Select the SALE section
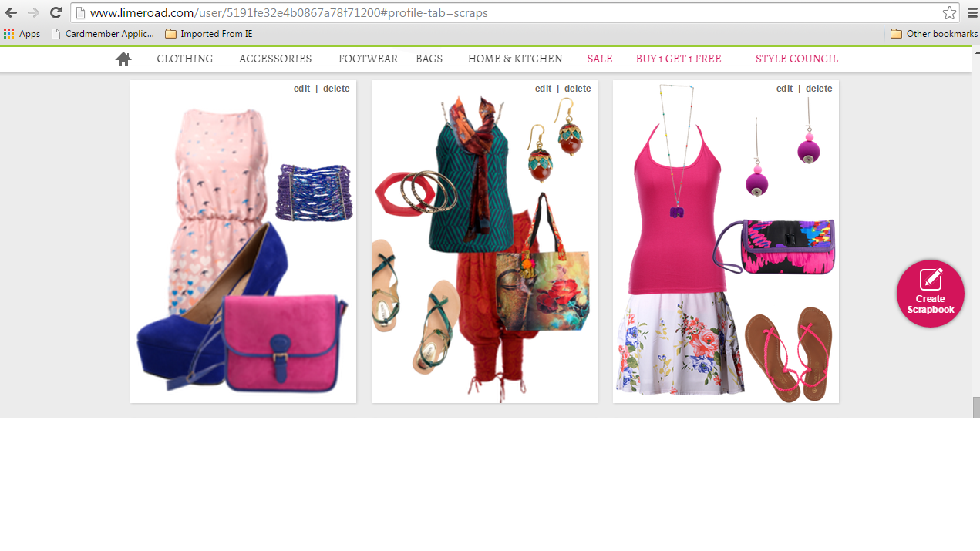 point(599,59)
